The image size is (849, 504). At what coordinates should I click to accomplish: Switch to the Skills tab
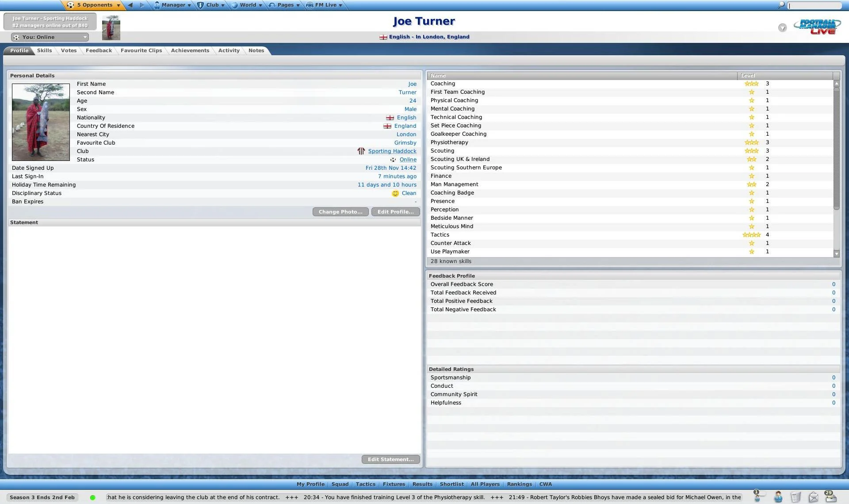[x=44, y=50]
